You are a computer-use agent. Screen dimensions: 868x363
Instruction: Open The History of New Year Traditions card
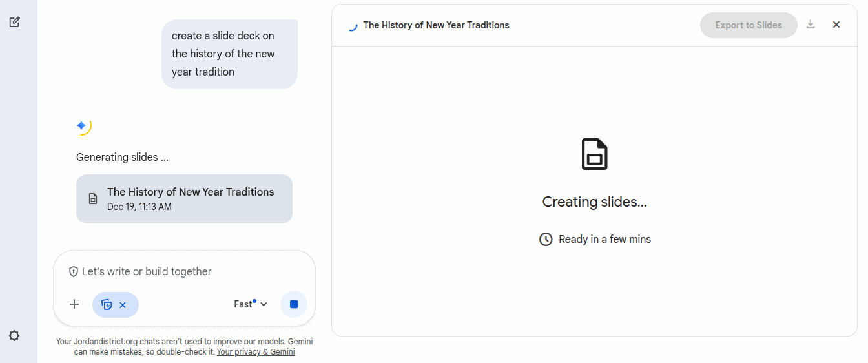click(x=184, y=198)
